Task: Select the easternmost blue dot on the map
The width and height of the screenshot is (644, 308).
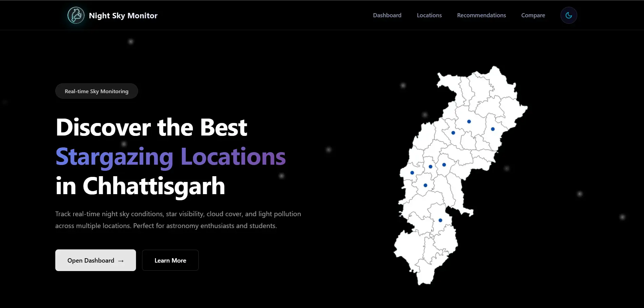Action: click(x=493, y=129)
